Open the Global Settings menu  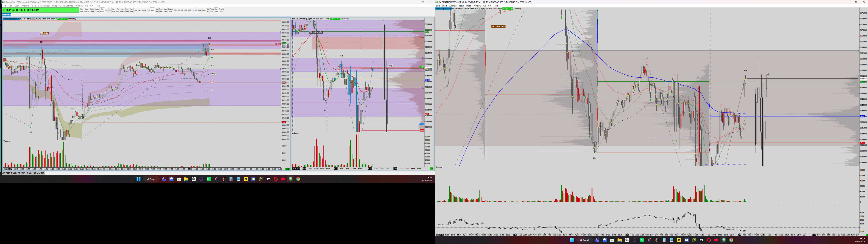(66, 6)
